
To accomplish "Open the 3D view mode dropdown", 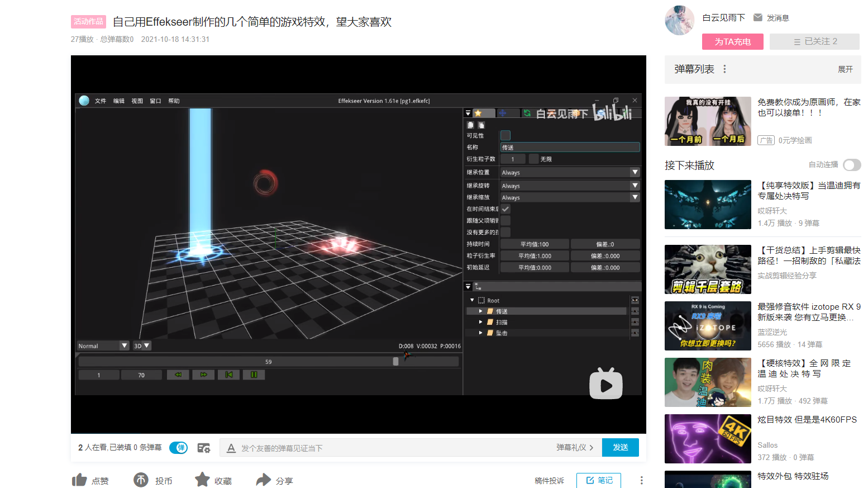I will (x=142, y=346).
